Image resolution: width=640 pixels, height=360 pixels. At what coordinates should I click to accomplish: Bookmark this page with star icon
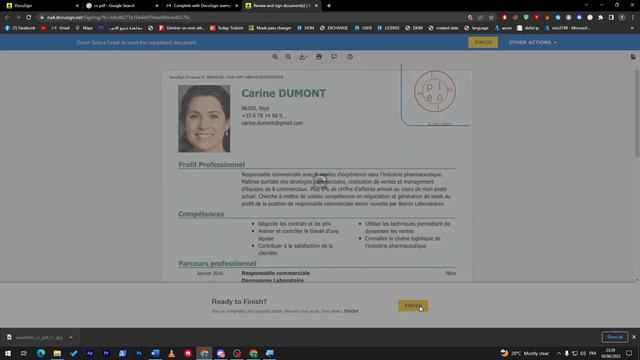point(491,18)
